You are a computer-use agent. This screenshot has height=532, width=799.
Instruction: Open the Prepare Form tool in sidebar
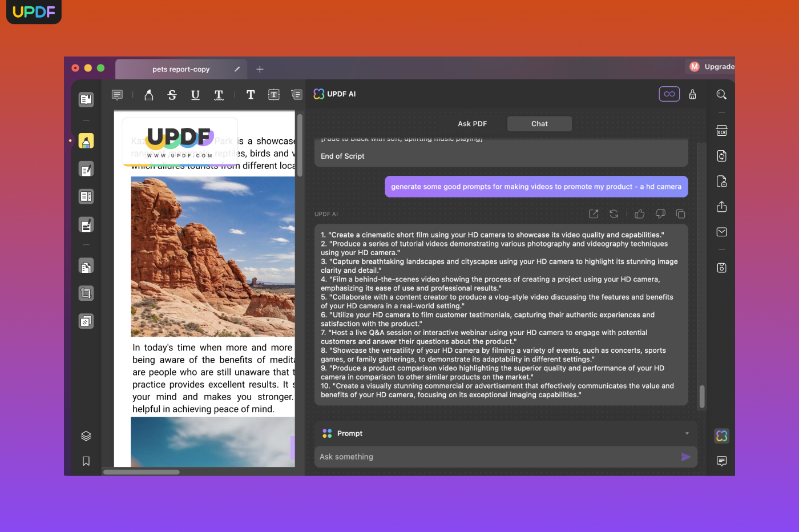(86, 196)
